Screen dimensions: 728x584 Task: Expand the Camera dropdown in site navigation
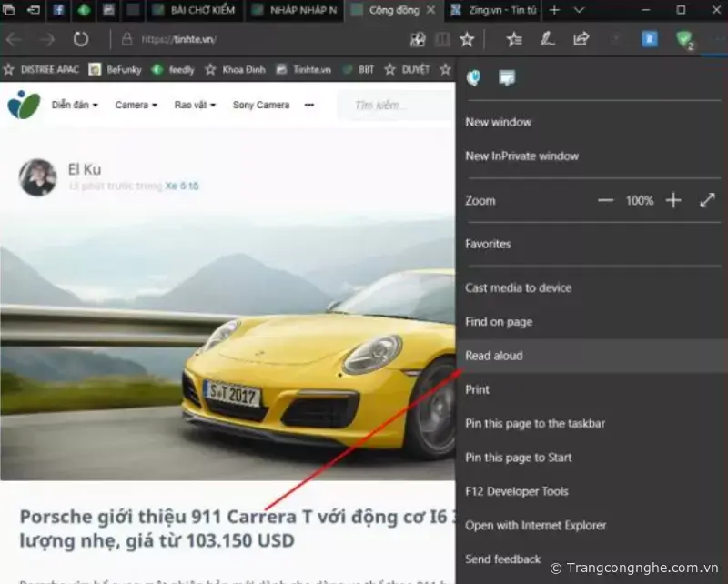136,105
